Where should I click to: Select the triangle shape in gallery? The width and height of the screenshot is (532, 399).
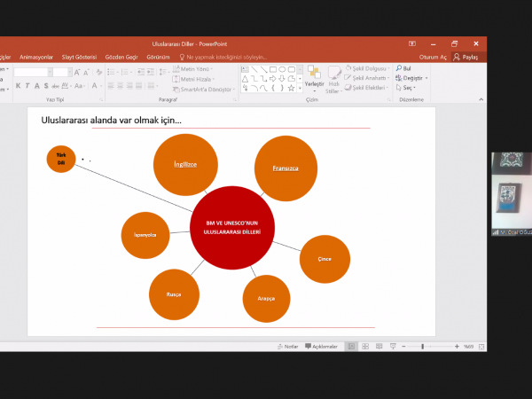pos(245,79)
